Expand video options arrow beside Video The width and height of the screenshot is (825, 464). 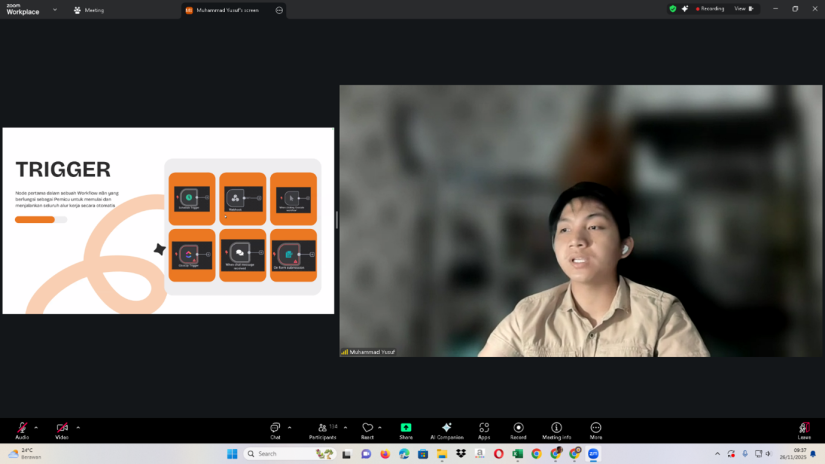pyautogui.click(x=78, y=427)
